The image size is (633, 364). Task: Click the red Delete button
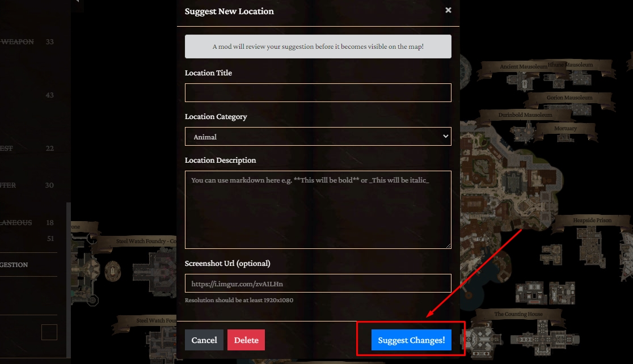(x=246, y=340)
